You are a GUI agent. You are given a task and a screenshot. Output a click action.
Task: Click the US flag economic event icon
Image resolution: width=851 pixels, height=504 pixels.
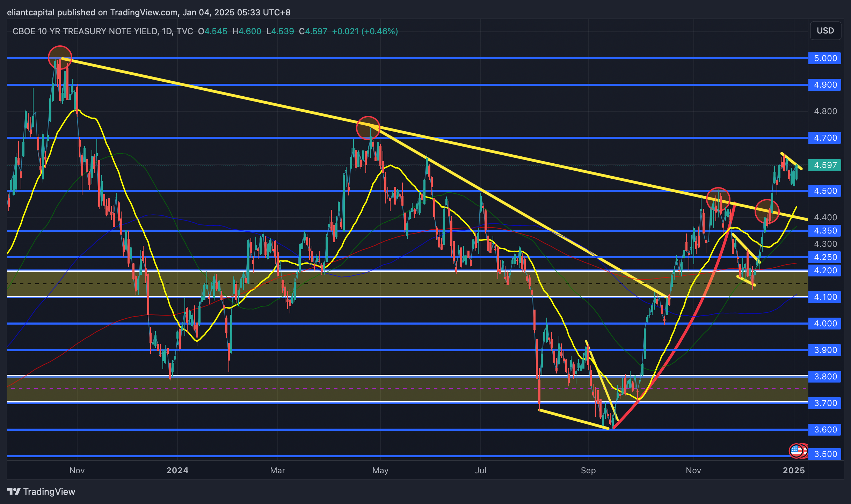point(796,451)
